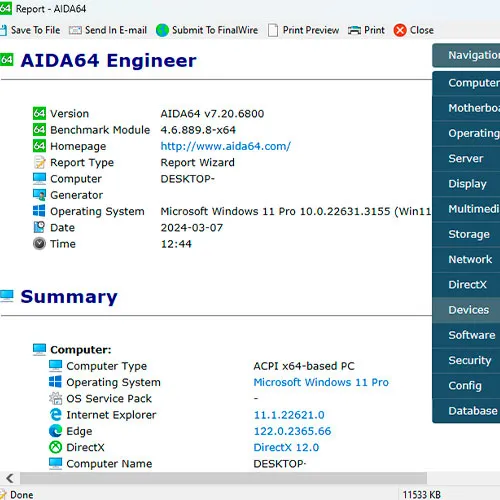Click the Homepage row AIDA64 icon
Image resolution: width=500 pixels, height=500 pixels.
tap(39, 146)
